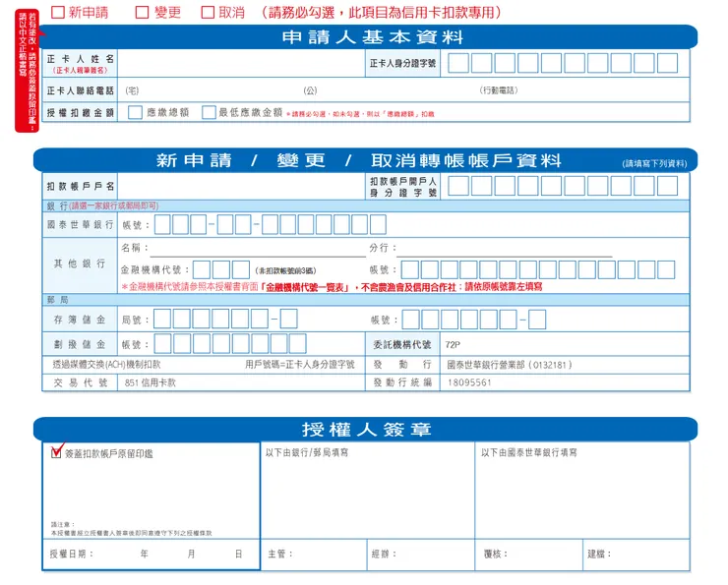Click 以下由國泰世華銀行填寫 text
The height and width of the screenshot is (585, 728).
[x=529, y=452]
